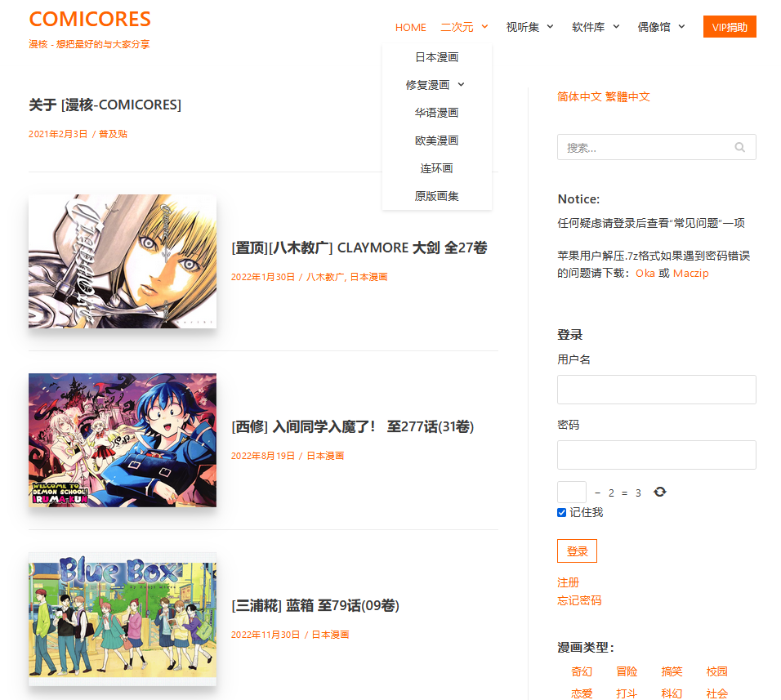Open the Claymore cover thumbnail

(x=123, y=261)
